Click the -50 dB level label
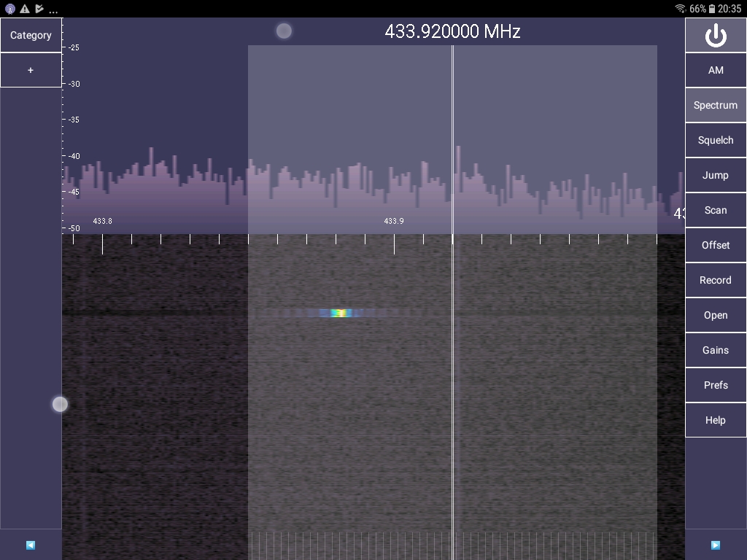This screenshot has width=747, height=560. tap(74, 228)
